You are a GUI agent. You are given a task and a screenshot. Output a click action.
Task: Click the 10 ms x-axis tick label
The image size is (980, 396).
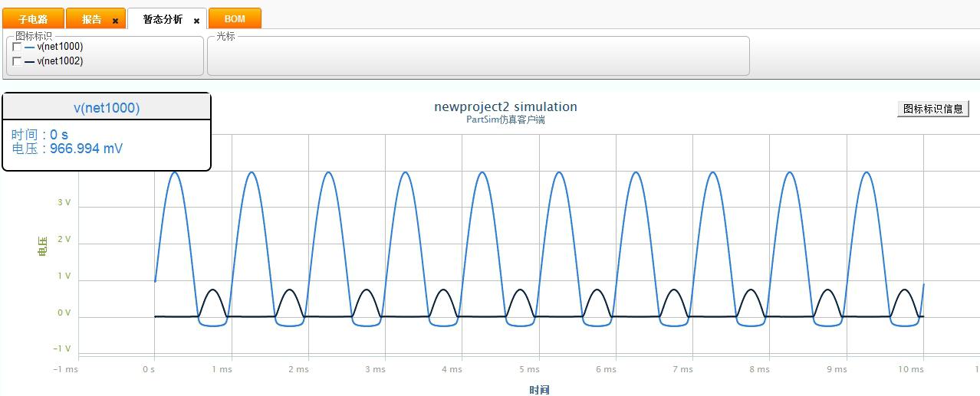point(910,369)
